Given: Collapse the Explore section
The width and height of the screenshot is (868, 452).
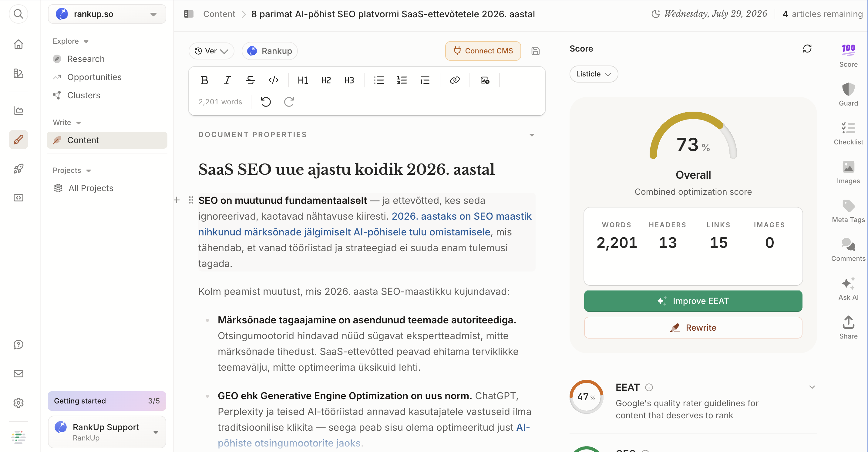Looking at the screenshot, I should [70, 41].
